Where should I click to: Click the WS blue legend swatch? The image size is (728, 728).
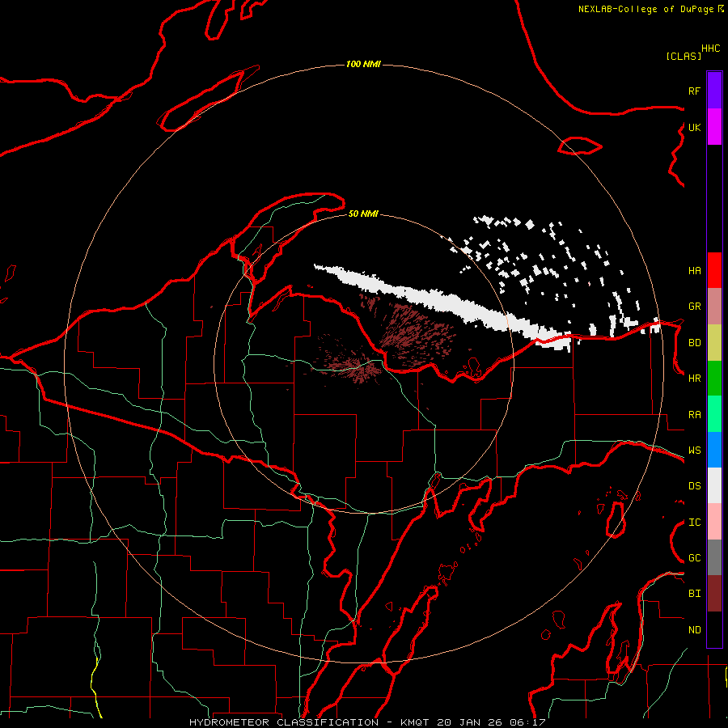click(x=714, y=450)
